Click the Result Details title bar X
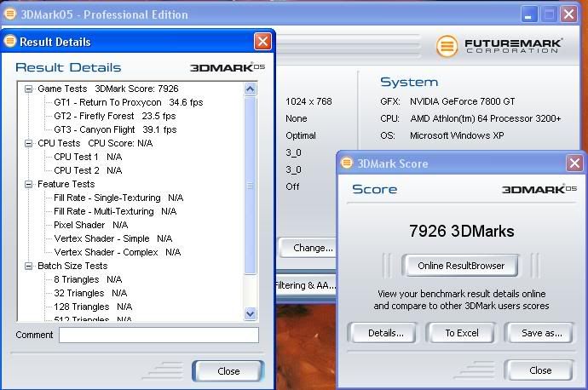This screenshot has height=390, width=588. click(262, 41)
